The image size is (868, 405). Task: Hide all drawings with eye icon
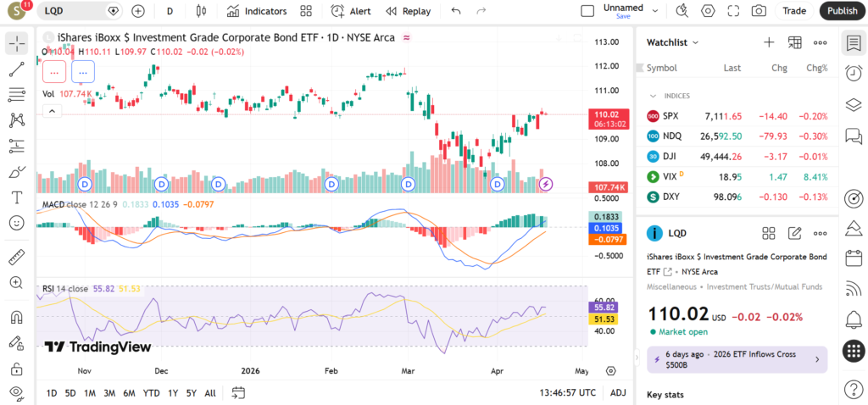(x=16, y=392)
